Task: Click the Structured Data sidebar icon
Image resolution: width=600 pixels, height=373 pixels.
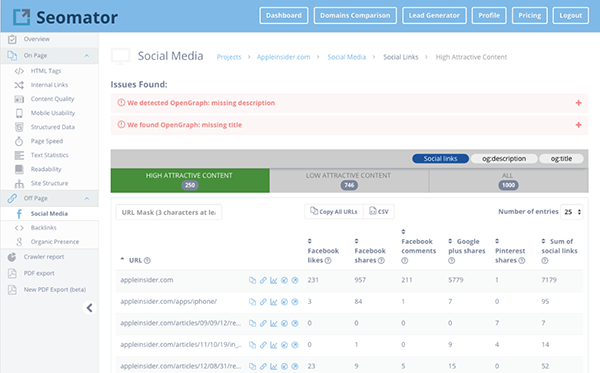Action: click(x=19, y=127)
